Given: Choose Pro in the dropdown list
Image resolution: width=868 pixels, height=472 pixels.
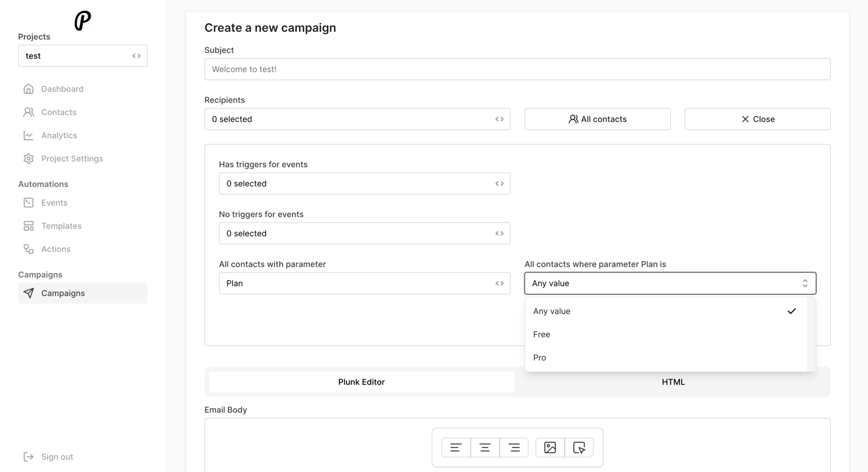Looking at the screenshot, I should point(539,358).
